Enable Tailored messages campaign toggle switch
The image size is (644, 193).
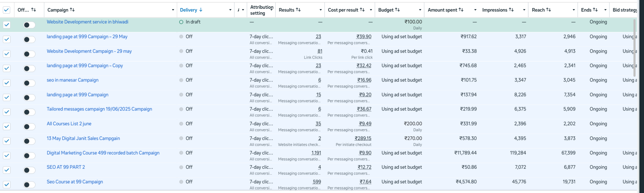click(29, 112)
